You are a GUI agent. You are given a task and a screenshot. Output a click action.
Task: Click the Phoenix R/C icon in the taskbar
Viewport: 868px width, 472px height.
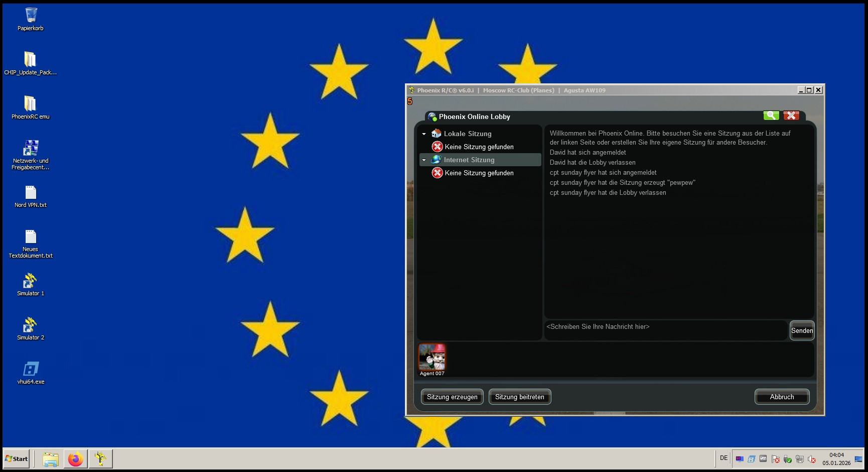click(x=100, y=458)
